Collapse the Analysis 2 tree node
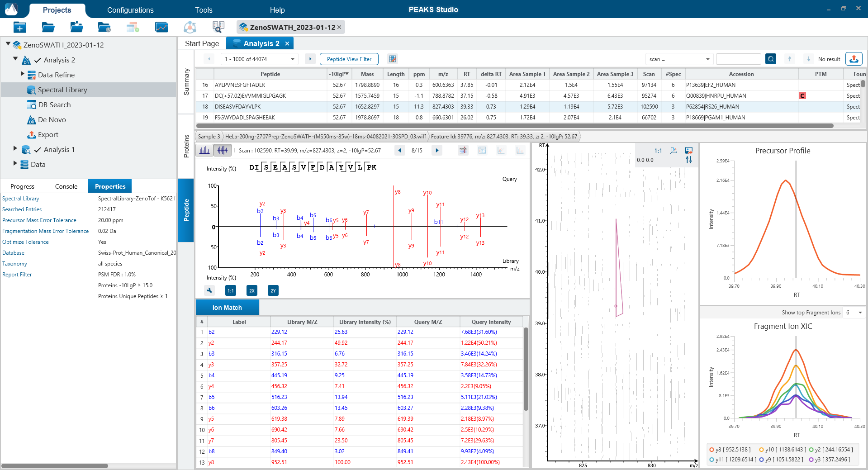The height and width of the screenshot is (470, 868). click(x=15, y=59)
